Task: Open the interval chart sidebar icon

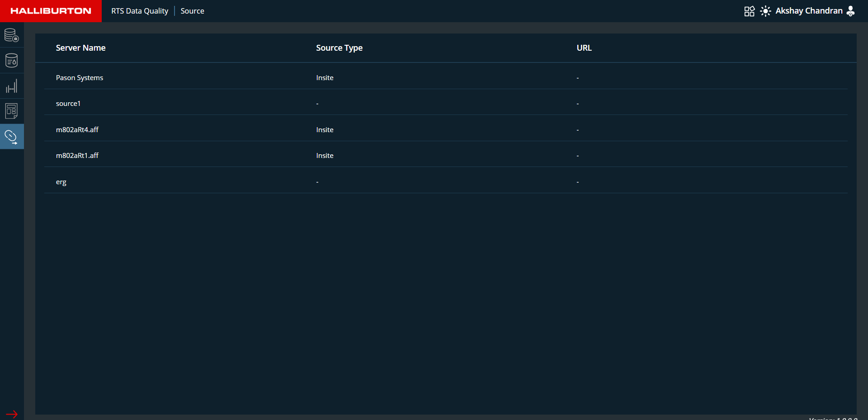Action: click(12, 86)
